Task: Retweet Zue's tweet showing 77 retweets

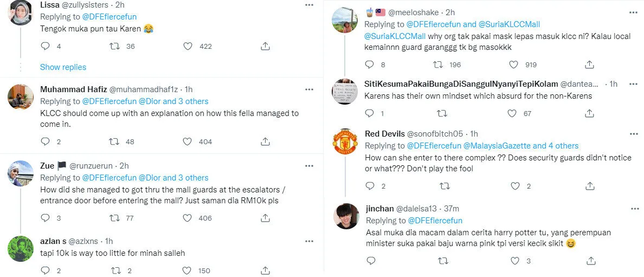Action: point(114,218)
